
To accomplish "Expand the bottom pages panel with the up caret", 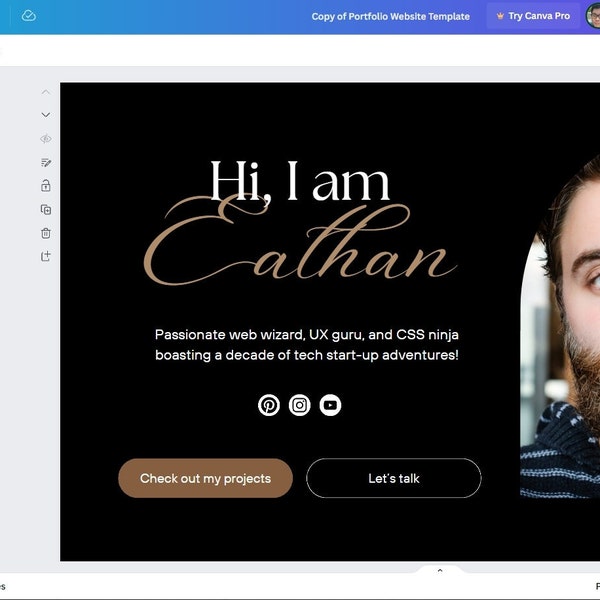I will point(440,571).
